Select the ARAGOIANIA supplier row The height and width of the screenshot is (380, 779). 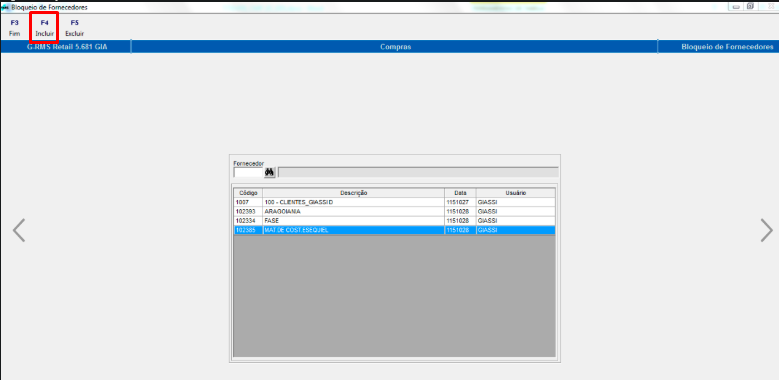(353, 212)
